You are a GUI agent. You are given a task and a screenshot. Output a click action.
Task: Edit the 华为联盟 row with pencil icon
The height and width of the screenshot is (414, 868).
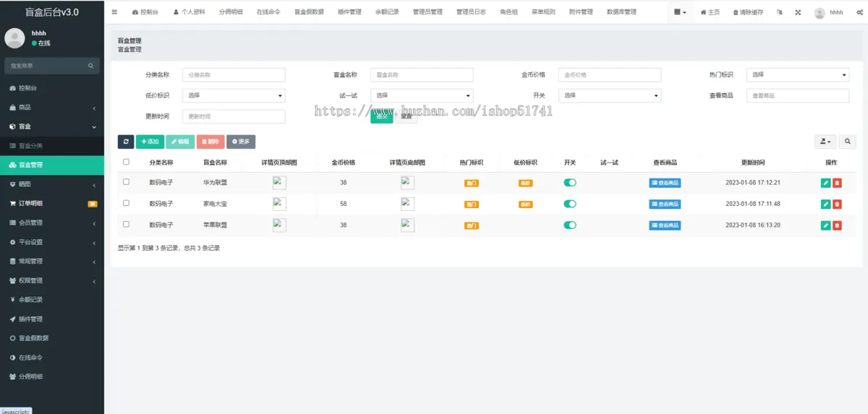pos(826,184)
